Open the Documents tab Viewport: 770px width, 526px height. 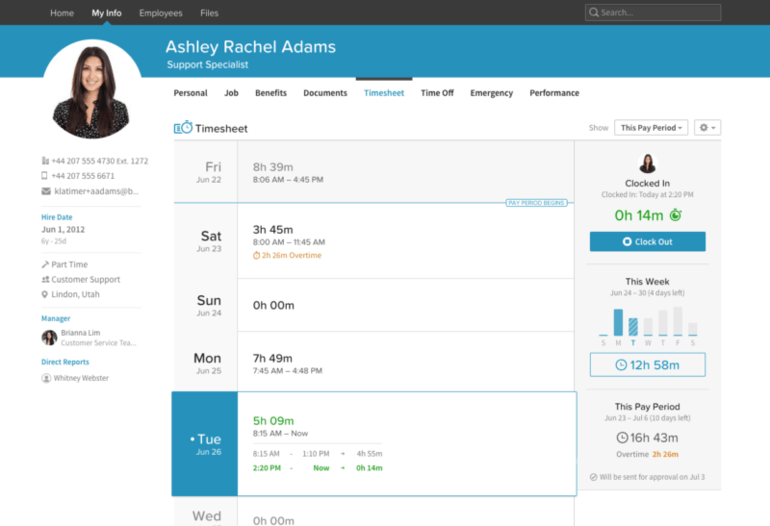325,93
